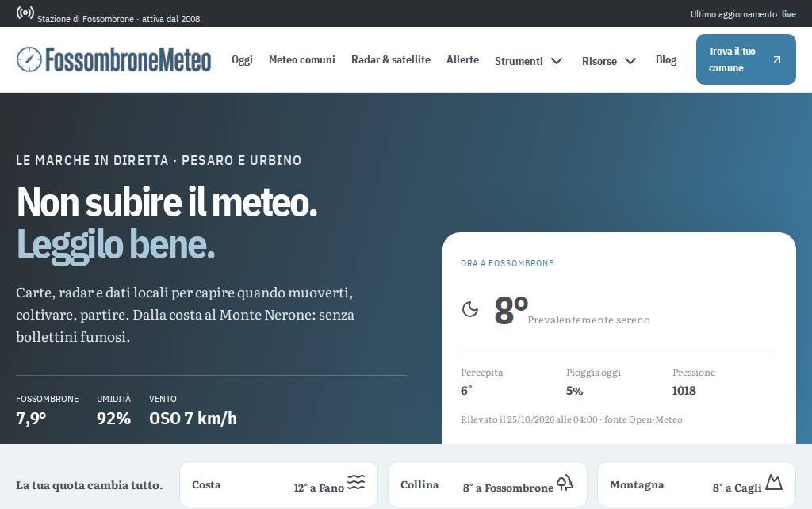Open the Oggi menu item
Viewport: 812px width, 509px height.
click(242, 59)
